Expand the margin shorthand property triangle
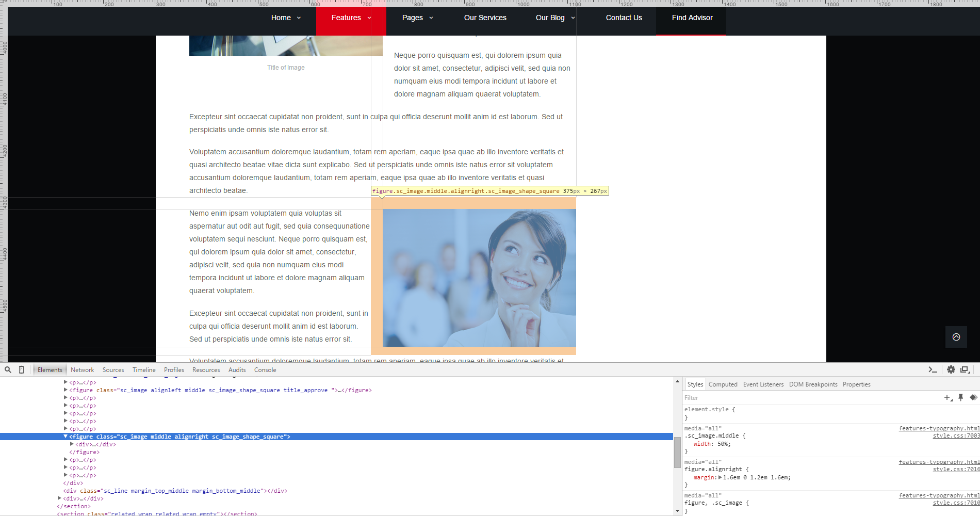 click(x=720, y=477)
